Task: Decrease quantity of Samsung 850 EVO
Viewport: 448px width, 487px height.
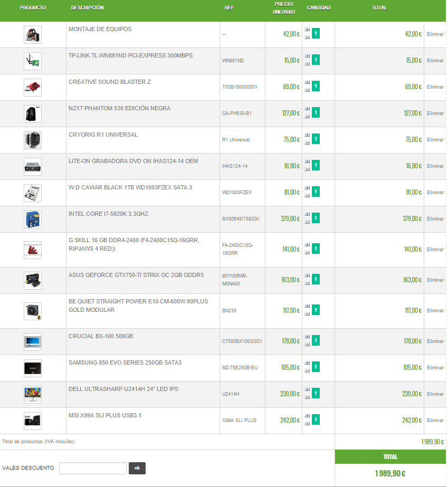Action: (x=307, y=371)
